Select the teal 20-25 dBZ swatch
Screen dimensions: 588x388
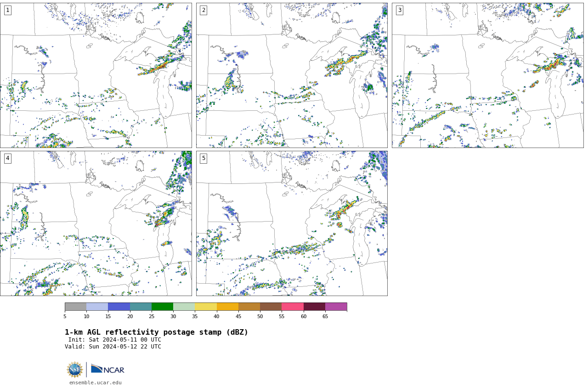[141, 307]
